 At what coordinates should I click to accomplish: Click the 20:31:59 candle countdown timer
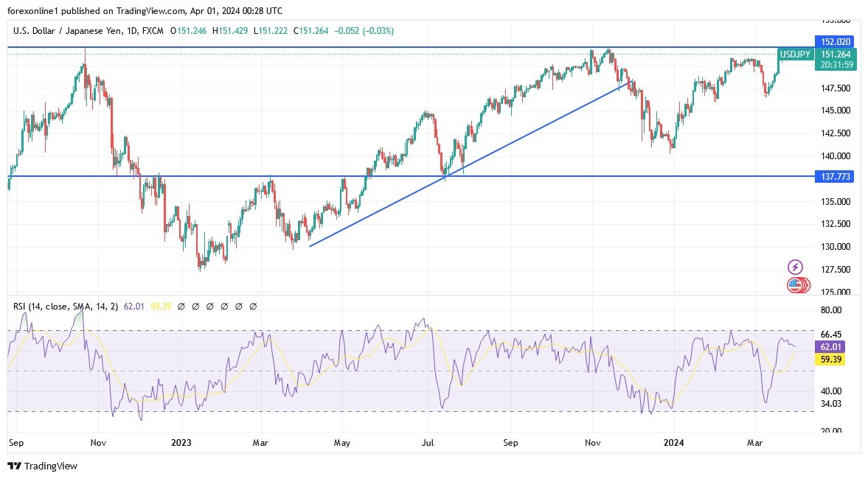click(837, 65)
